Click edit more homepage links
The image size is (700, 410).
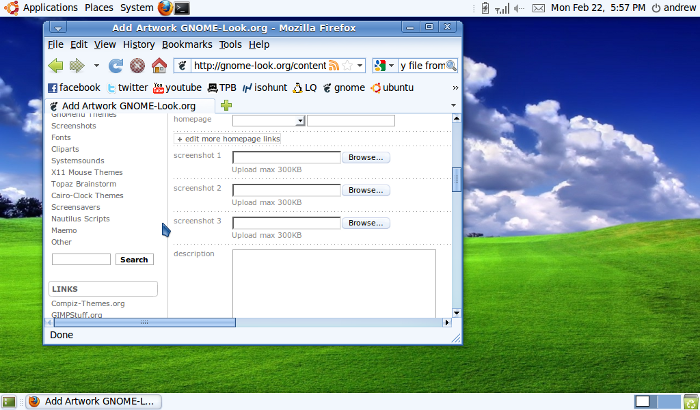click(x=229, y=139)
